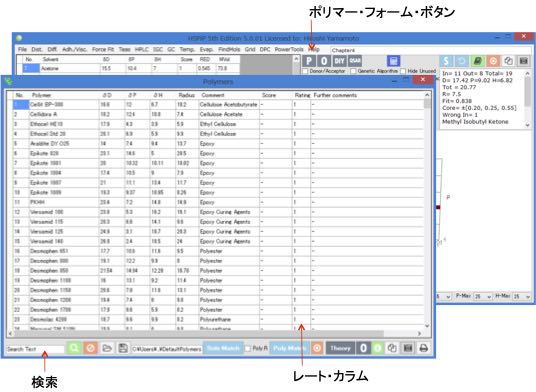This screenshot has height=392, width=536.
Task: Click the blue S icon in main window
Action: (446, 61)
